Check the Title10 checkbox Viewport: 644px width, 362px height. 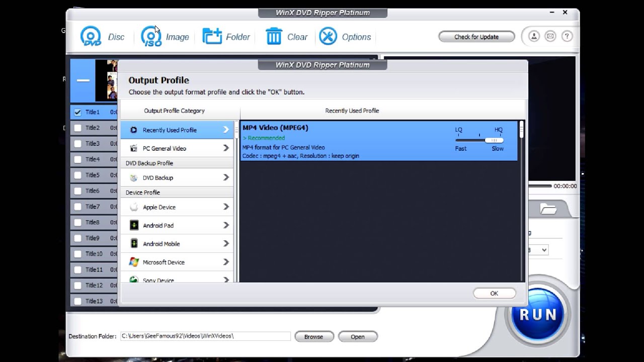click(77, 253)
